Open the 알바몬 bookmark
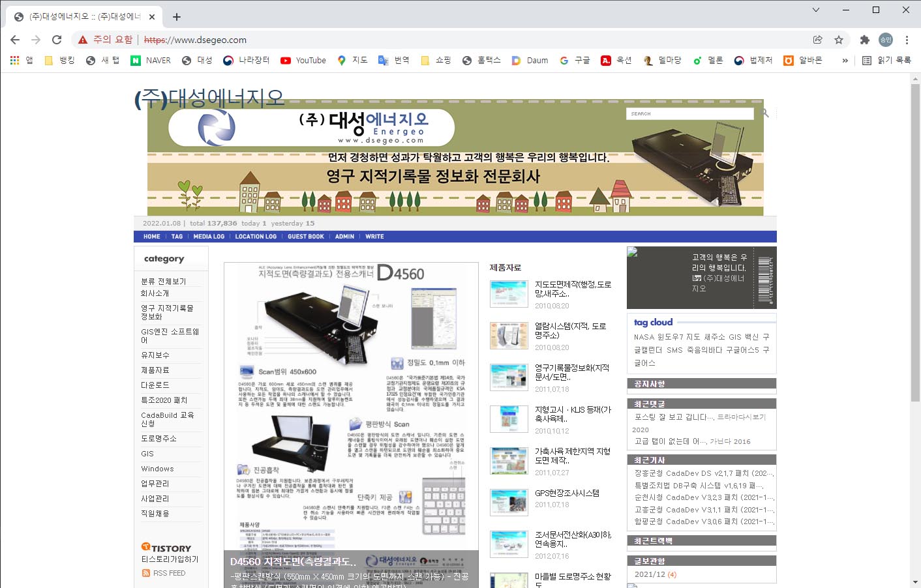This screenshot has width=921, height=588. coord(803,60)
